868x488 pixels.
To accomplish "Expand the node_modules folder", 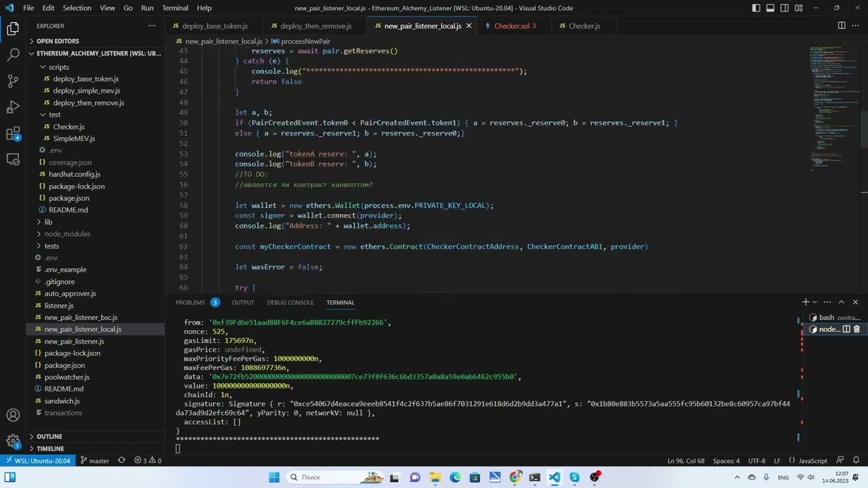I will point(96,234).
